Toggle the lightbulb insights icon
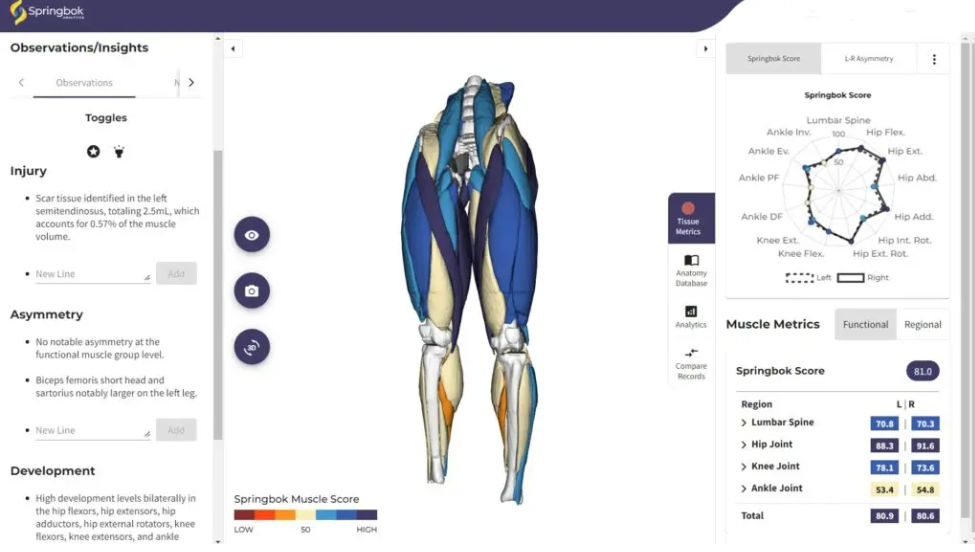The width and height of the screenshot is (975, 552). point(119,151)
